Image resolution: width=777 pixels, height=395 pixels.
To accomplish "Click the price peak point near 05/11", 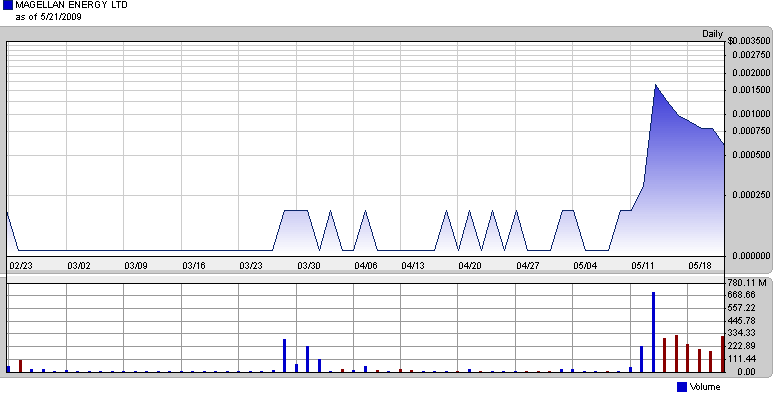I will (x=655, y=85).
